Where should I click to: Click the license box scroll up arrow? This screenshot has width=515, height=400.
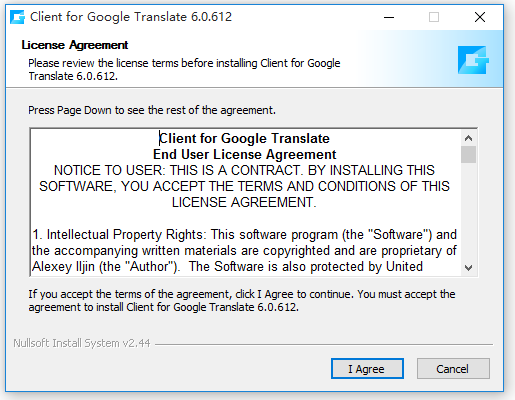click(468, 138)
